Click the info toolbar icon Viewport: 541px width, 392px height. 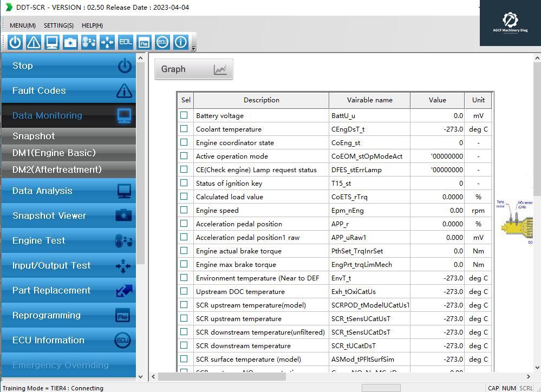pos(180,42)
